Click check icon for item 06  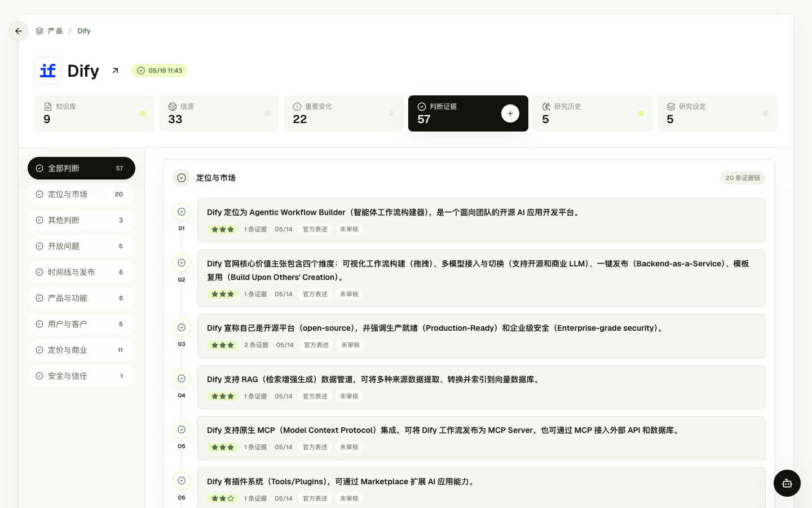pyautogui.click(x=182, y=481)
